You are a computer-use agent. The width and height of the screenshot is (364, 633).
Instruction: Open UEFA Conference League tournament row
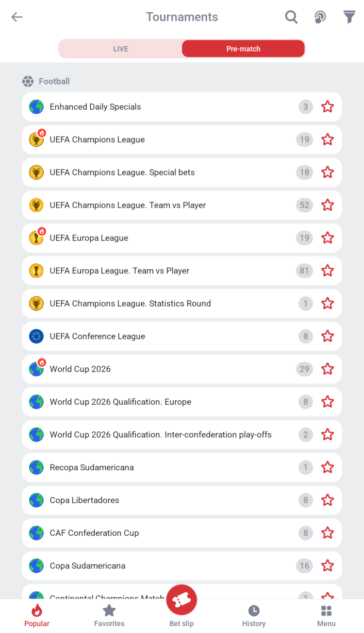(x=146, y=336)
